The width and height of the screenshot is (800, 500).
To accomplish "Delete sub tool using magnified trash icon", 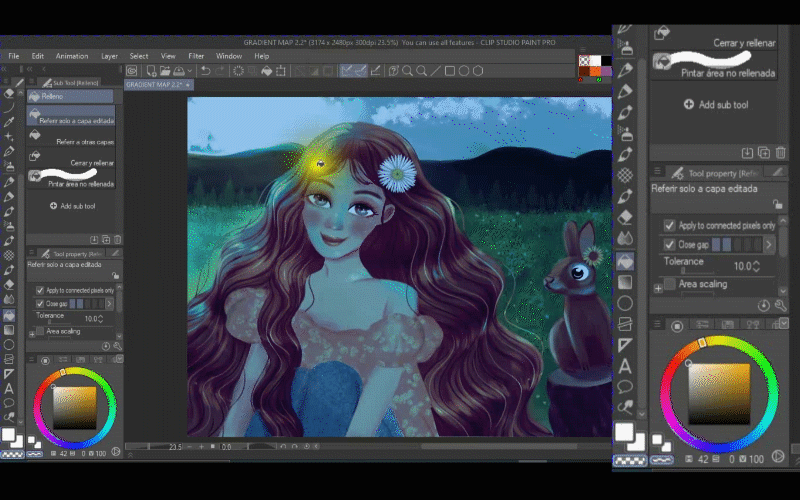I will 780,152.
